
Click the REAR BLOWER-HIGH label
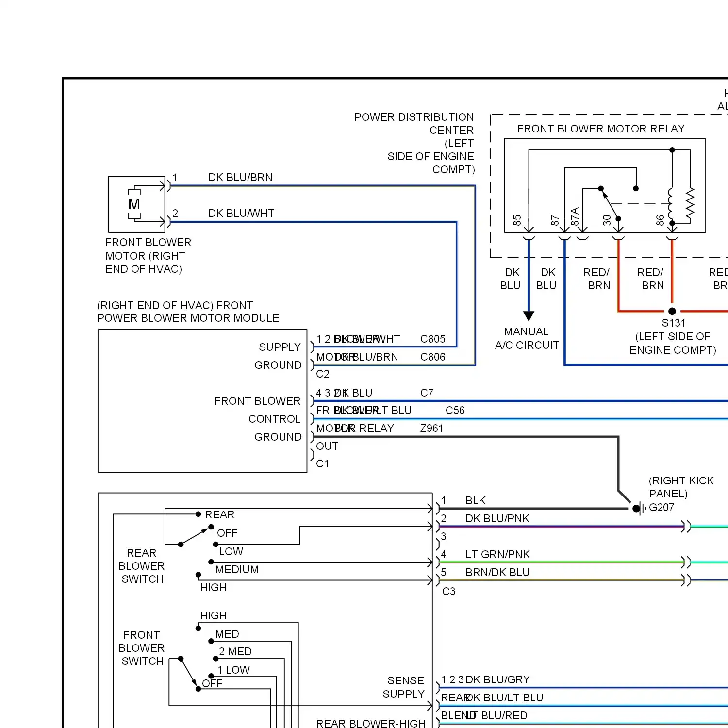pyautogui.click(x=371, y=723)
